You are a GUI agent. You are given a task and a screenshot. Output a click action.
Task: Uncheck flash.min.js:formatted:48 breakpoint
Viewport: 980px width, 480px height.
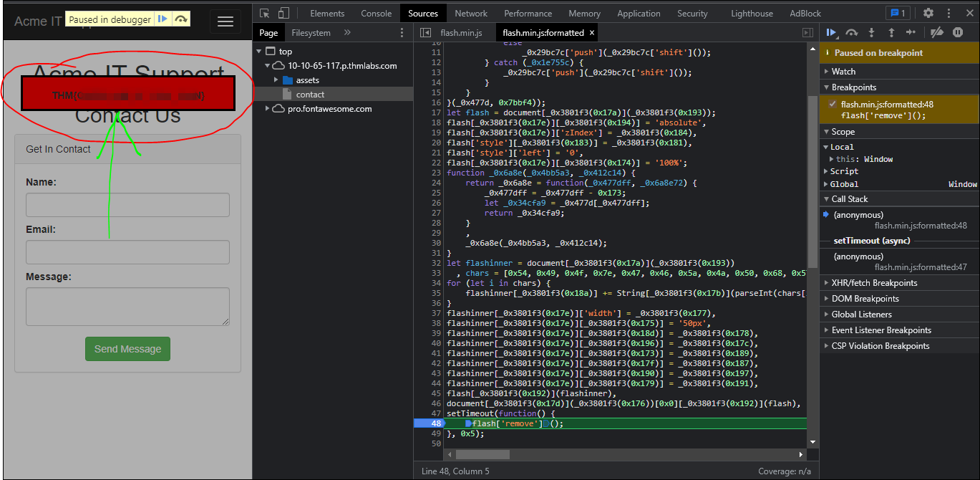pos(832,105)
